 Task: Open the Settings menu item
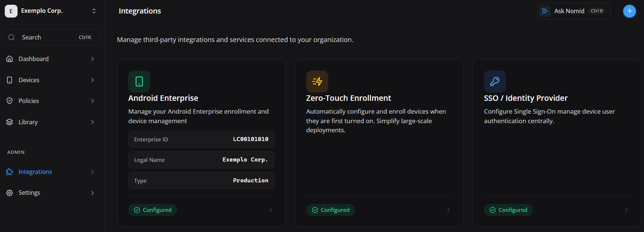[51, 193]
